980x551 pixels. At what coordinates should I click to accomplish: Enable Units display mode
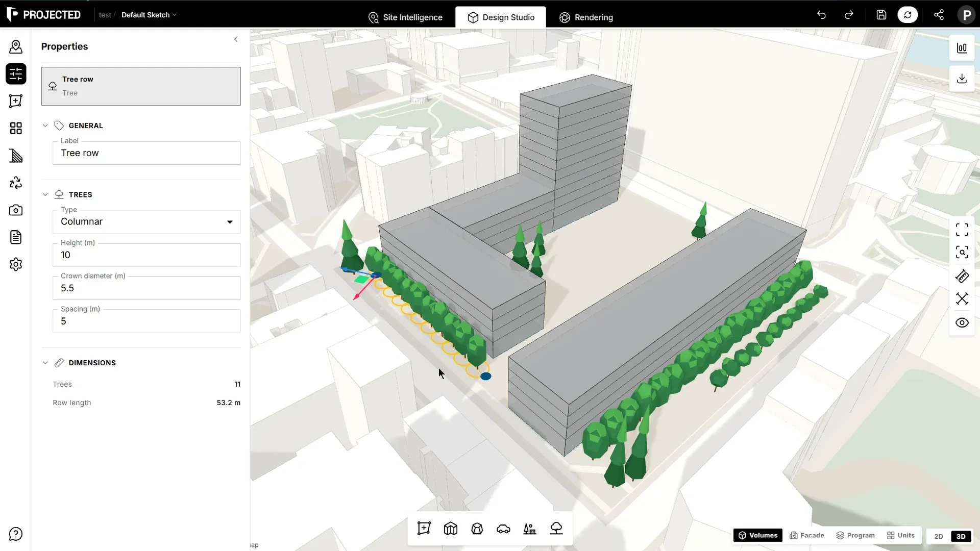click(x=901, y=535)
